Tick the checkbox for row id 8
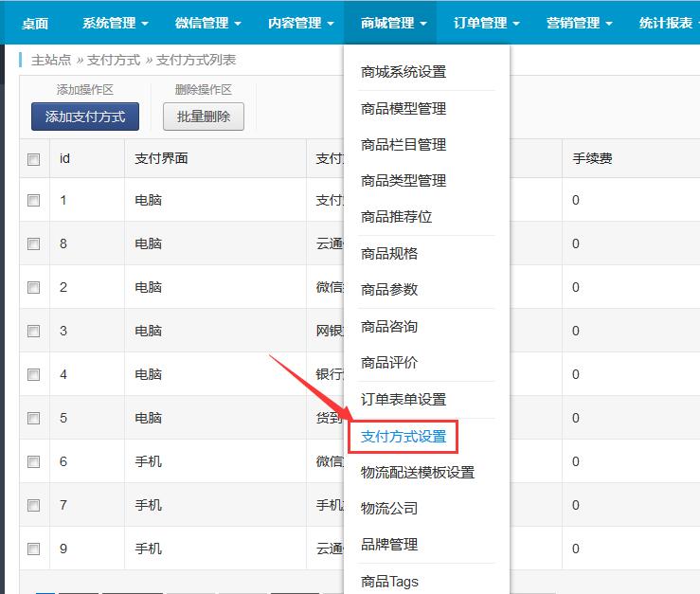700x594 pixels. click(34, 244)
